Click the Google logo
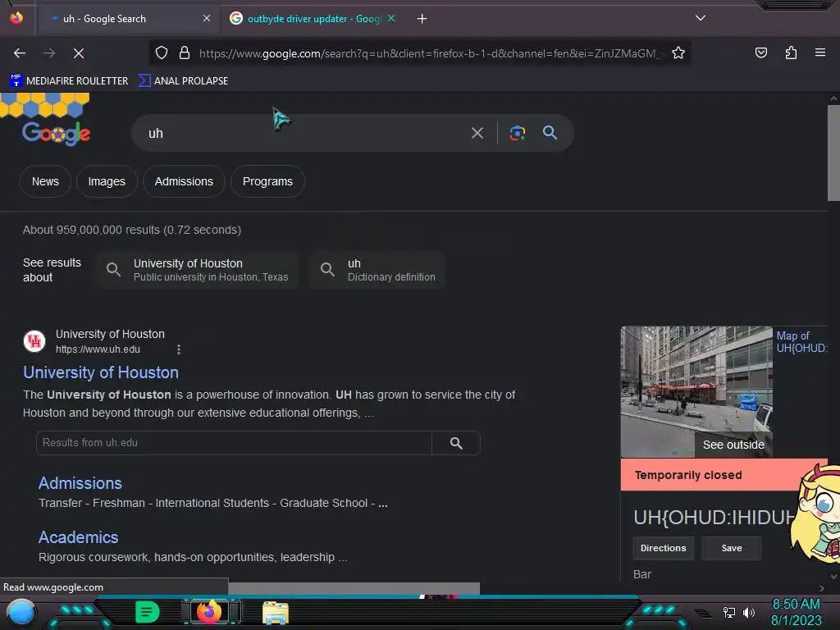The height and width of the screenshot is (630, 840). click(57, 133)
